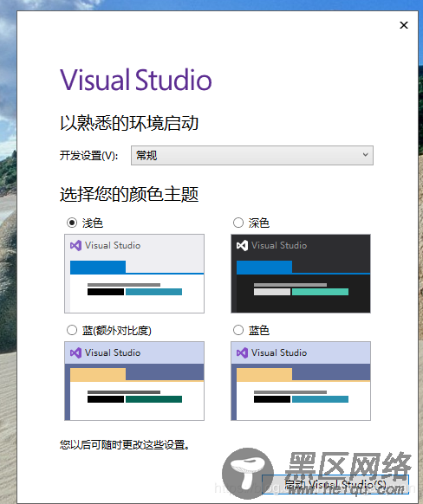Click the light theme preview thumbnail
Viewport: 423px width, 504px height.
pos(134,274)
